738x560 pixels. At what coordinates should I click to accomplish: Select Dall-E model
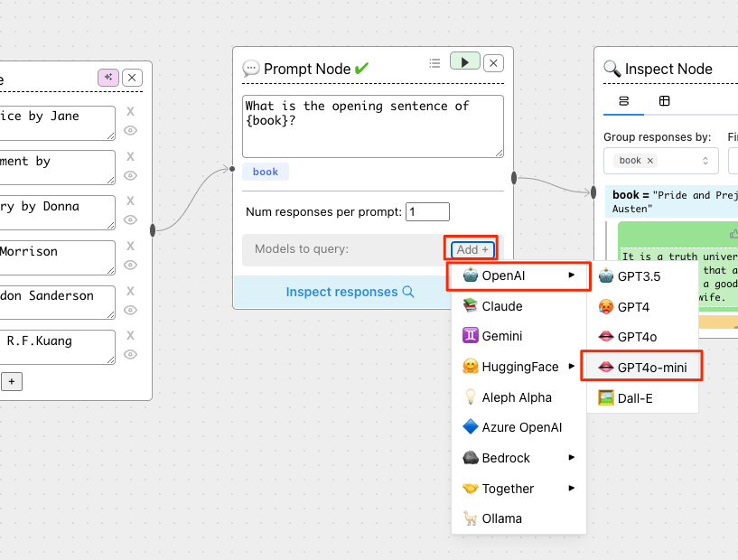pos(642,398)
